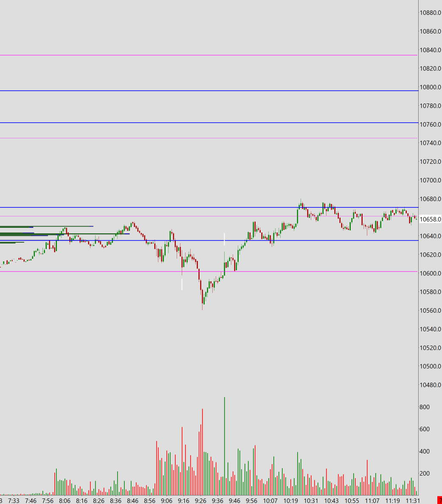The width and height of the screenshot is (442, 504).
Task: Select the 8:16 time axis label
Action: click(82, 501)
